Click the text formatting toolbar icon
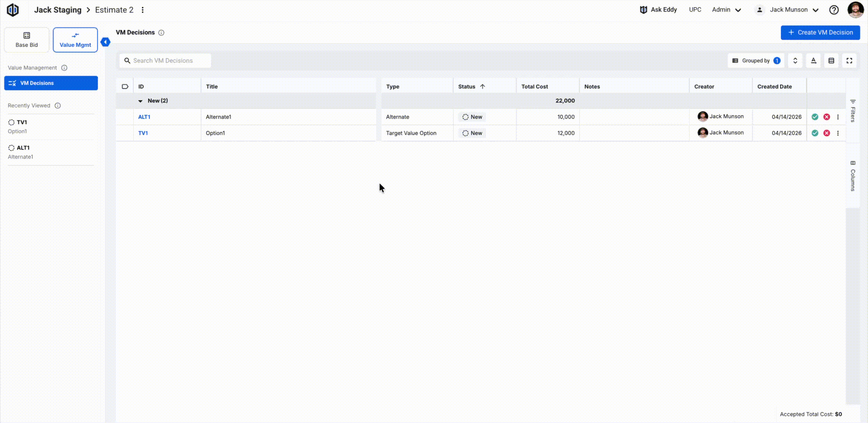The image size is (868, 423). click(814, 61)
